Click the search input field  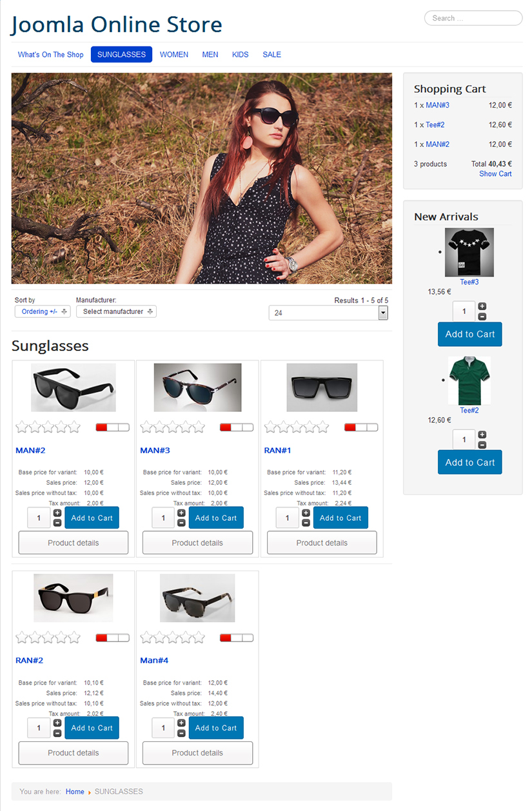(473, 18)
